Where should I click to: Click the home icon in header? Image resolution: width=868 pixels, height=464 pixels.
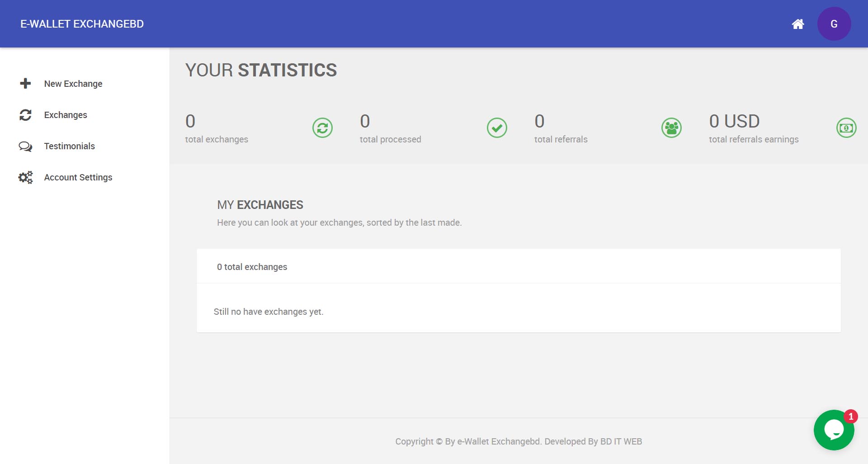(x=798, y=24)
